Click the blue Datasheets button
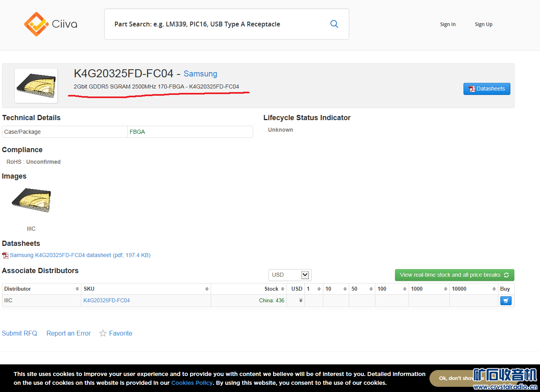Viewport: 540px width, 392px height. click(x=487, y=89)
